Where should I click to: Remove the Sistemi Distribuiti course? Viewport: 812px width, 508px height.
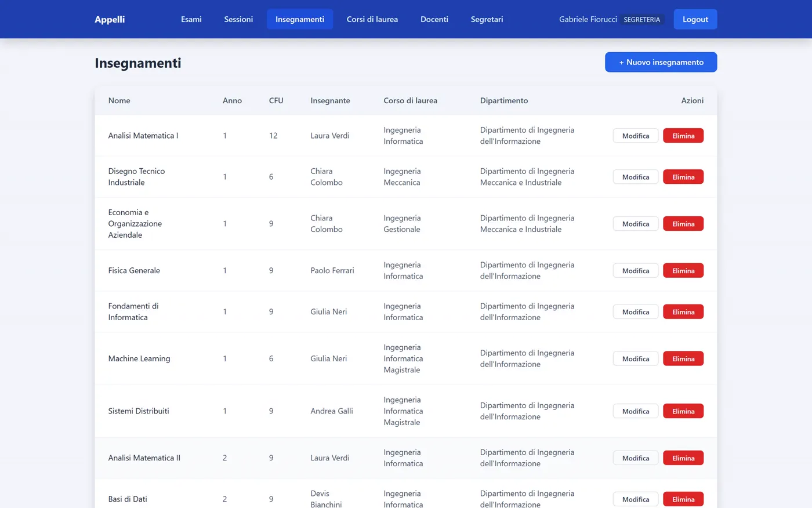point(683,411)
